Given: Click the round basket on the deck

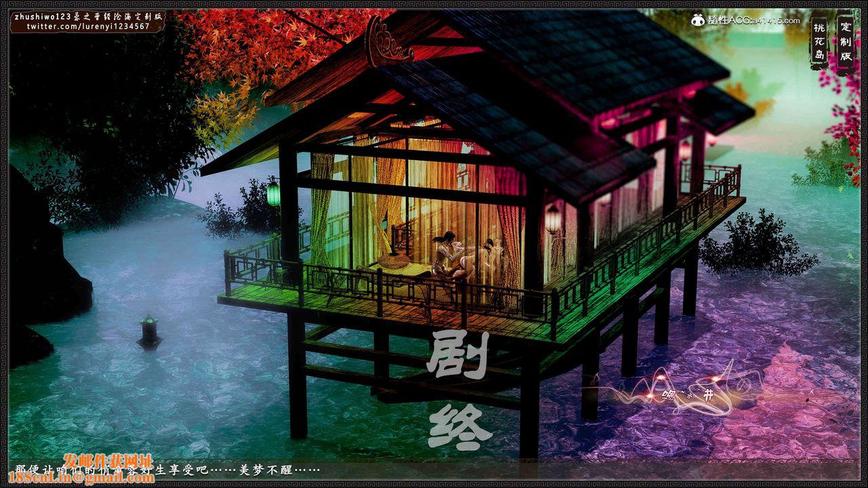Looking at the screenshot, I should point(393,260).
